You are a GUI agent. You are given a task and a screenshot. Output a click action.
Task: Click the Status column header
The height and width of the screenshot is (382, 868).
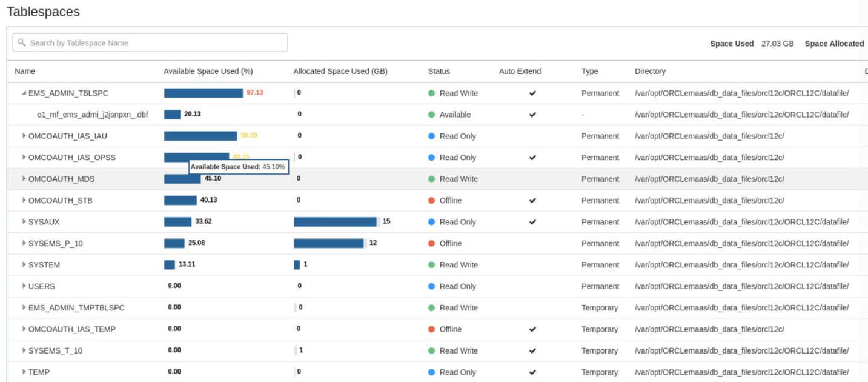pyautogui.click(x=439, y=72)
